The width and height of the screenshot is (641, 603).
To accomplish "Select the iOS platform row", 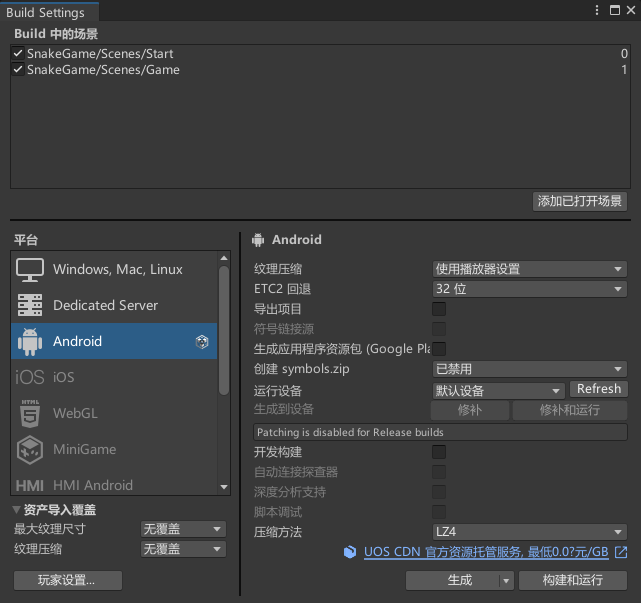I will point(114,377).
